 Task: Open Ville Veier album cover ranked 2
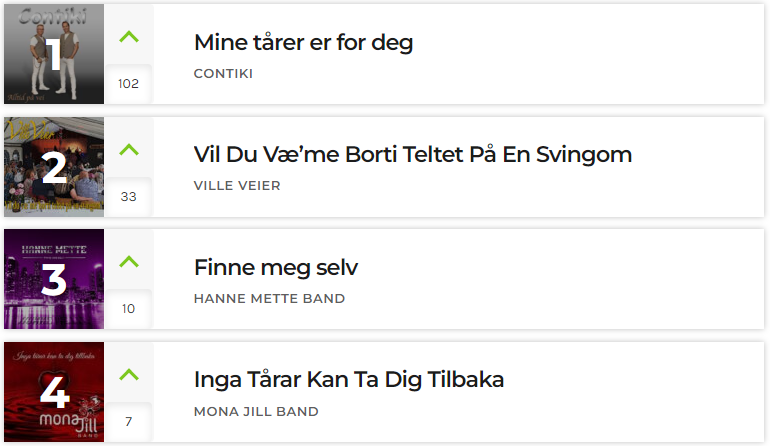click(54, 167)
